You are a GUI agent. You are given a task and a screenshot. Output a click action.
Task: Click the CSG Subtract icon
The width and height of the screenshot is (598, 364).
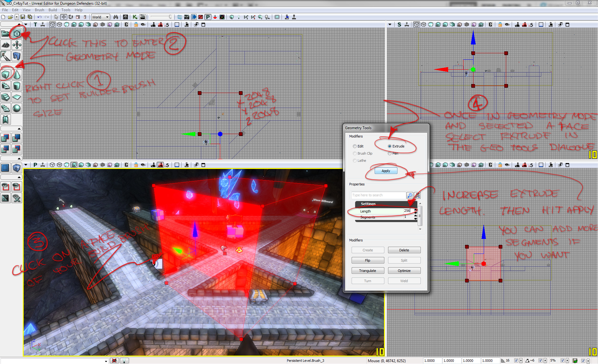click(x=17, y=138)
